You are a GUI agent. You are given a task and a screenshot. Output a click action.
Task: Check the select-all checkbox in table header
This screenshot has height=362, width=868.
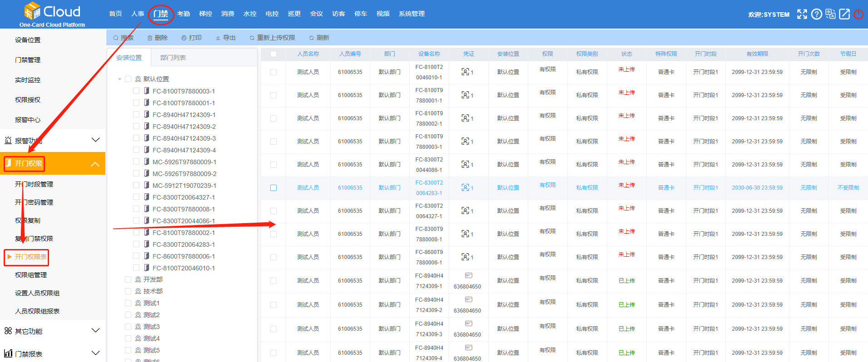point(273,54)
